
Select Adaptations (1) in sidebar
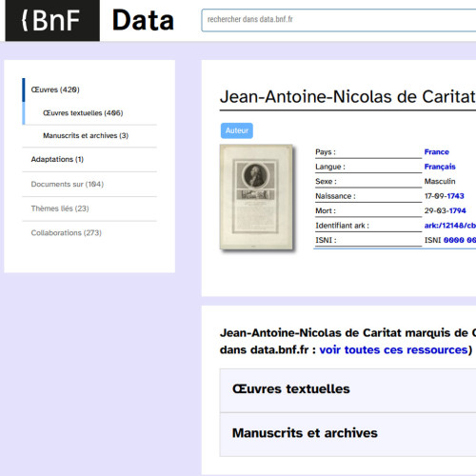point(57,159)
